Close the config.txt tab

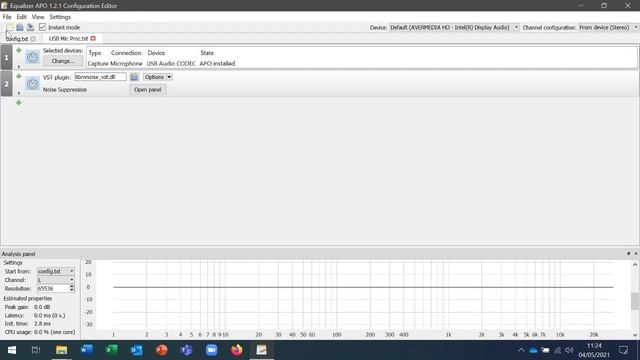click(x=33, y=39)
